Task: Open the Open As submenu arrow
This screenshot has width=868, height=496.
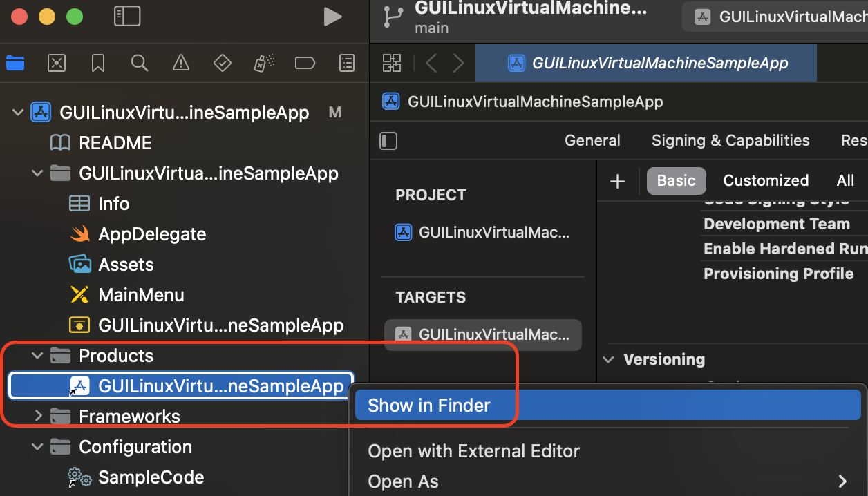Action: tap(842, 481)
